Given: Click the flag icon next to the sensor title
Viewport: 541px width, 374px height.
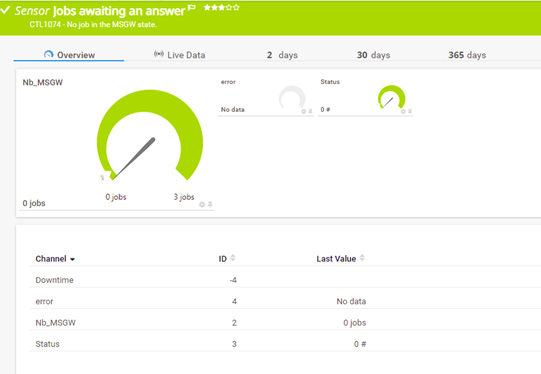Looking at the screenshot, I should click(x=192, y=8).
